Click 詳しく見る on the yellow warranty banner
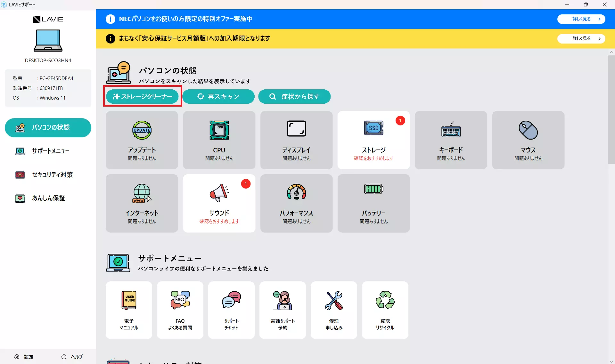The height and width of the screenshot is (364, 615). click(x=581, y=38)
